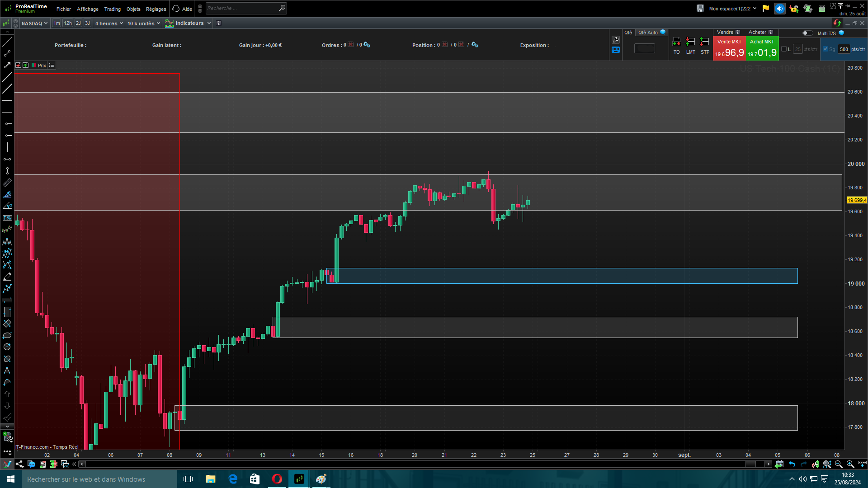Open the 4 heures timeframe dropdown
Screen dimensions: 868x488
(x=108, y=23)
